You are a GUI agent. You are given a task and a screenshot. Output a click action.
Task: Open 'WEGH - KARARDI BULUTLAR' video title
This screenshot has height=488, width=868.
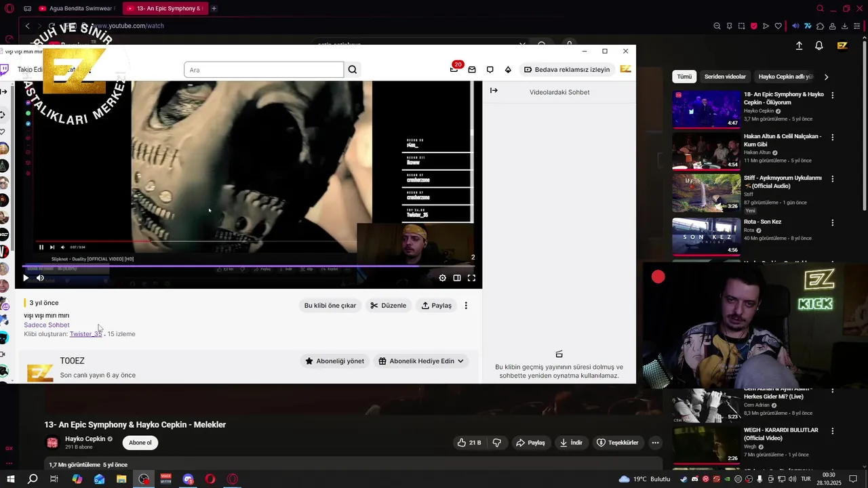point(781,434)
